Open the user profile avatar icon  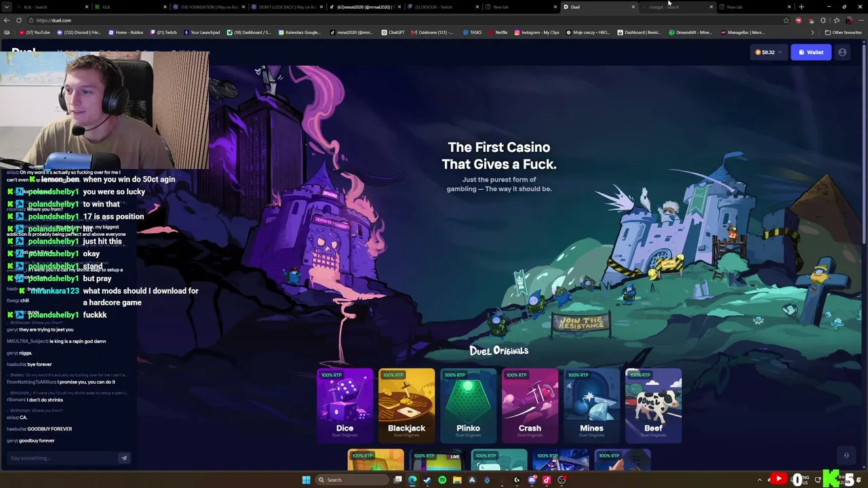842,52
